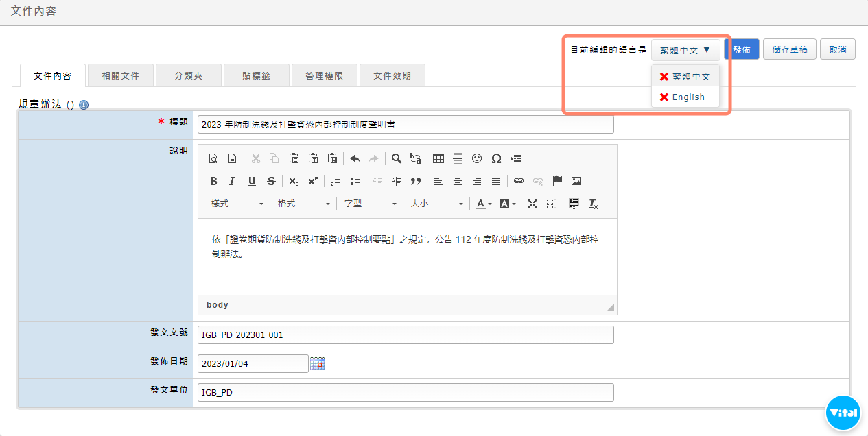Expand the 字型 font dropdown

tap(371, 204)
